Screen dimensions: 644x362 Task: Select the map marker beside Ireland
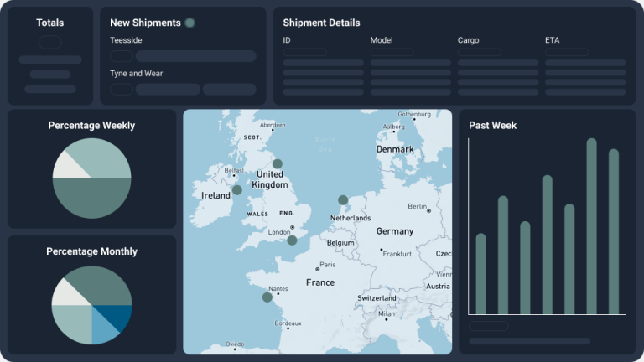pos(237,190)
